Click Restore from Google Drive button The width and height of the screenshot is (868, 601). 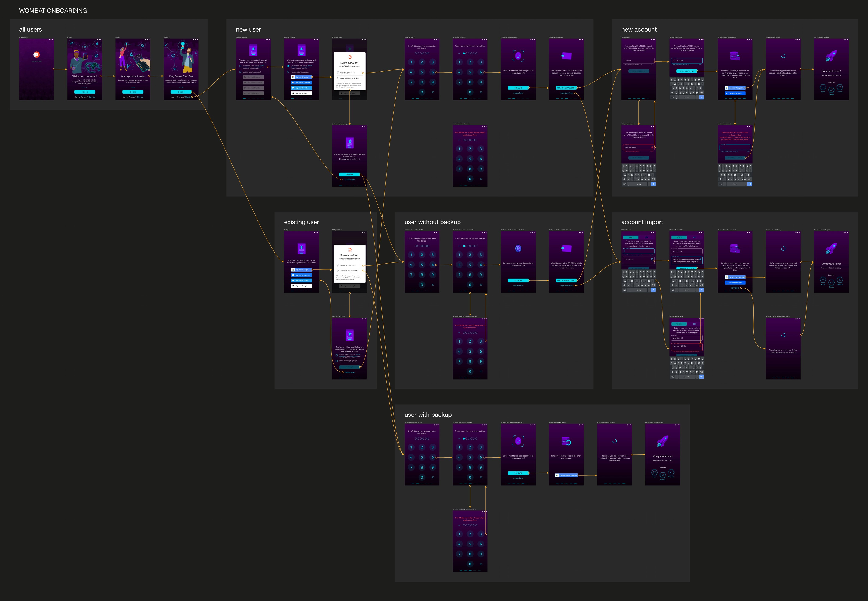pyautogui.click(x=566, y=475)
